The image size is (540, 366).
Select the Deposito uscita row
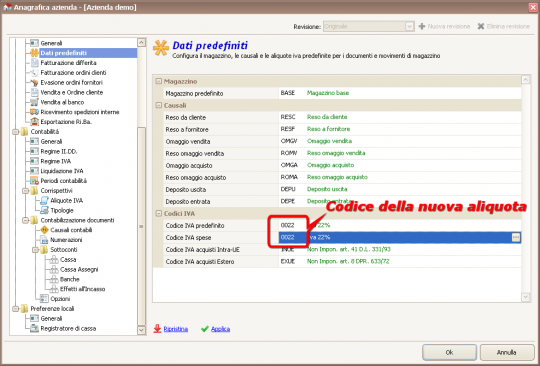pos(342,190)
